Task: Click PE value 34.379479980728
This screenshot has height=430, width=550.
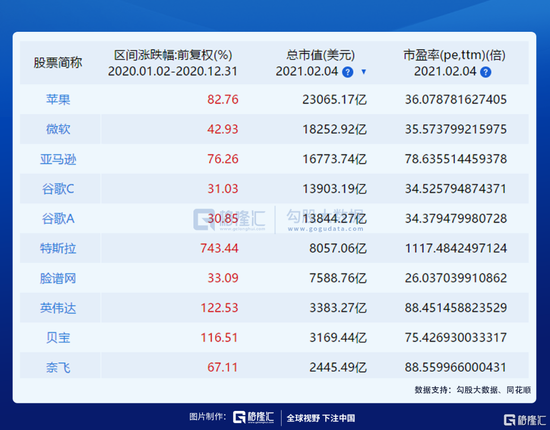Action: point(456,219)
